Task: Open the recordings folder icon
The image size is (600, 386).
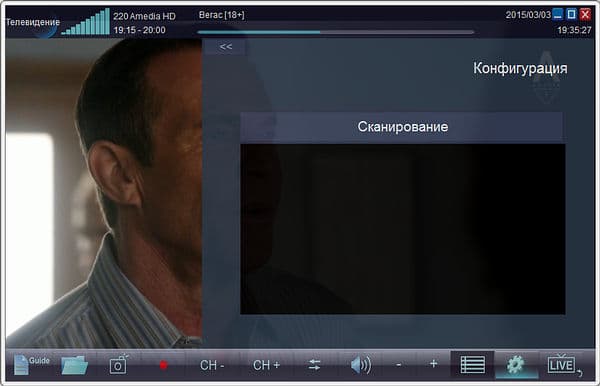Action: (74, 365)
